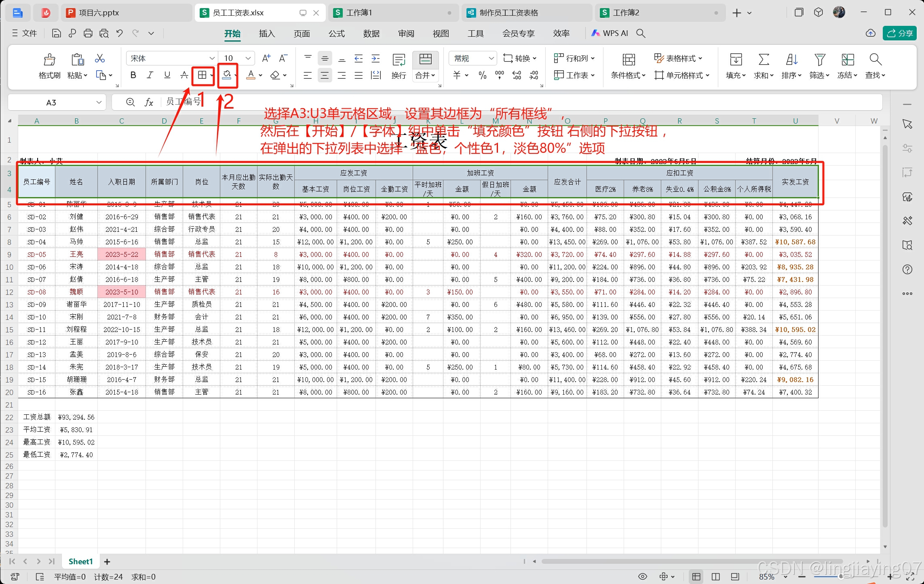Image resolution: width=924 pixels, height=584 pixels.
Task: Click the zoom slider in status bar
Action: click(x=841, y=577)
